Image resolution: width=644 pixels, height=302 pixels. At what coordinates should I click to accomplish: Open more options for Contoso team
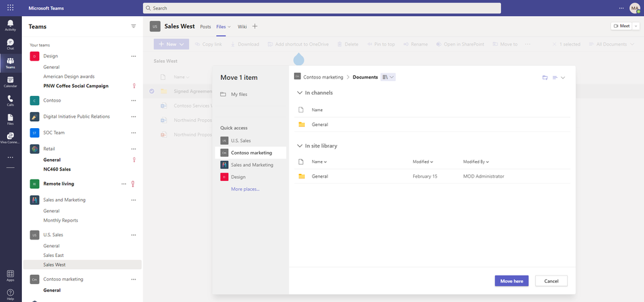(x=133, y=100)
